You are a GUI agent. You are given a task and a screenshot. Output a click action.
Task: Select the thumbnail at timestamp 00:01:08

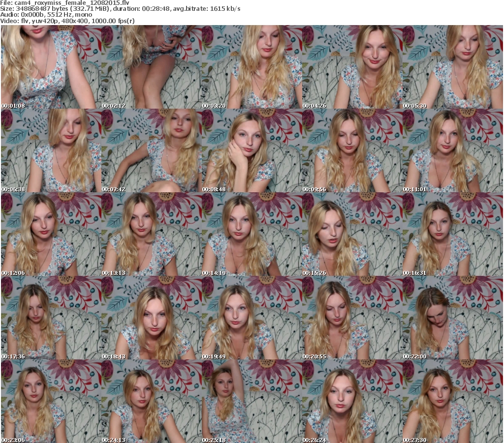51,67
